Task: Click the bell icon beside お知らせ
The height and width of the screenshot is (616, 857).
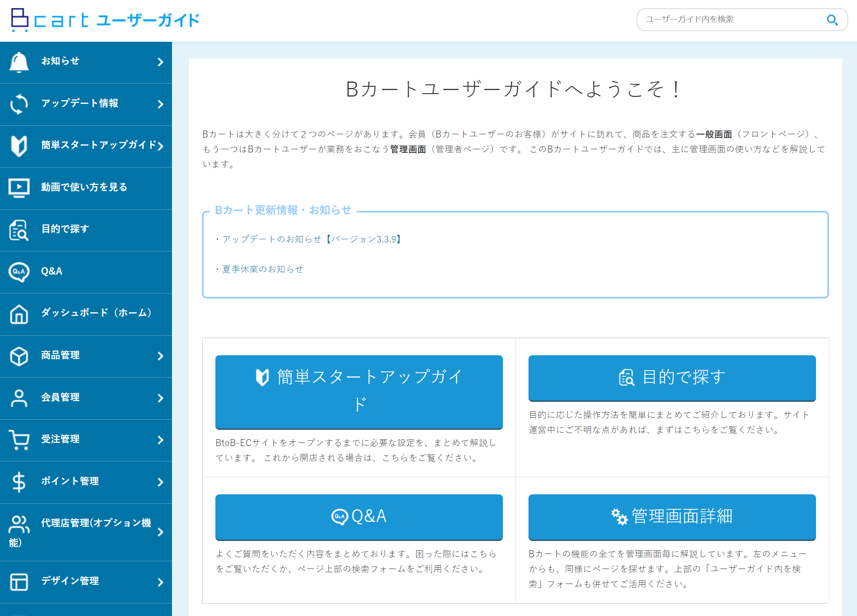Action: 19,62
